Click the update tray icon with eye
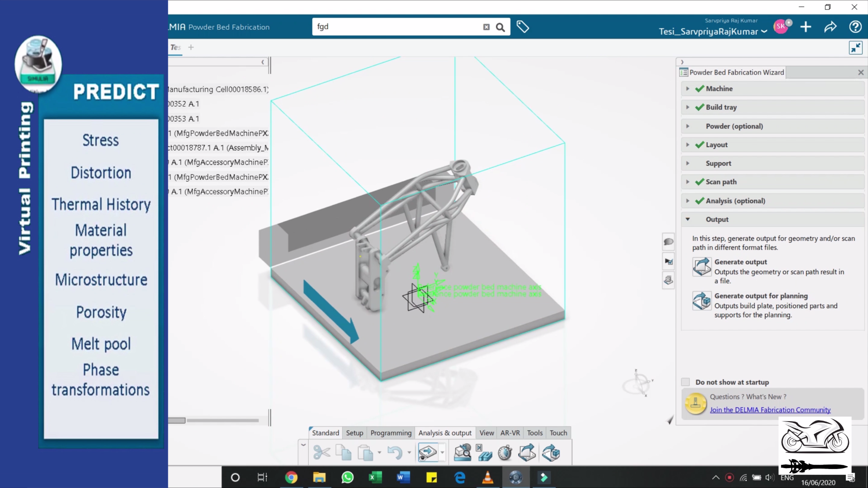 (x=427, y=452)
